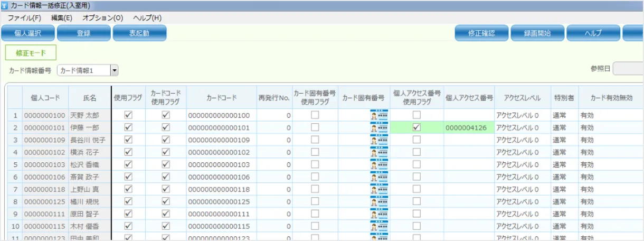
Task: Click the application icon in title bar
Action: tap(5, 5)
